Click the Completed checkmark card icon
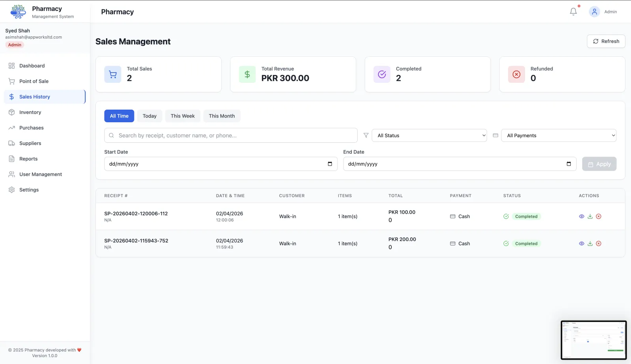The width and height of the screenshot is (631, 364). 382,74
